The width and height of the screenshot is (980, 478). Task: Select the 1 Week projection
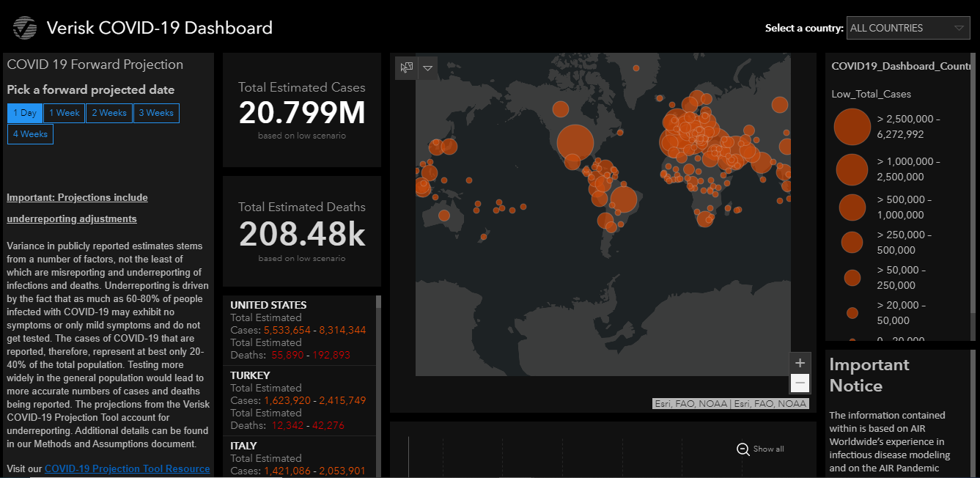coord(64,113)
